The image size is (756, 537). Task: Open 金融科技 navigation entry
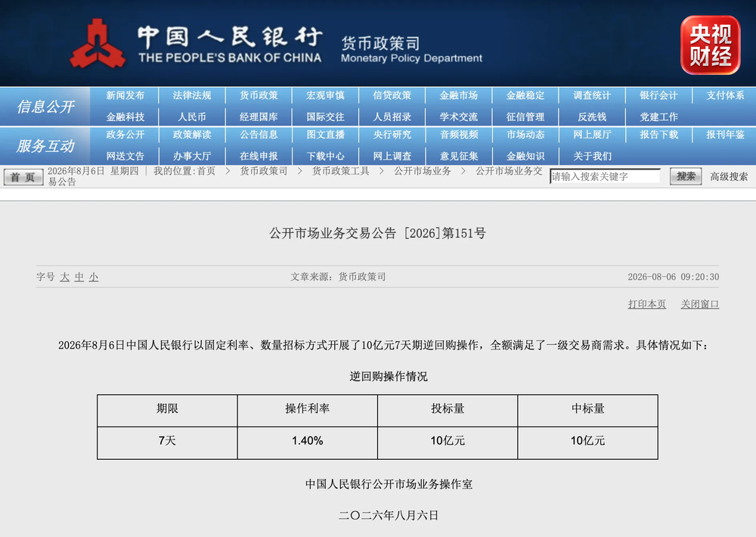(125, 116)
